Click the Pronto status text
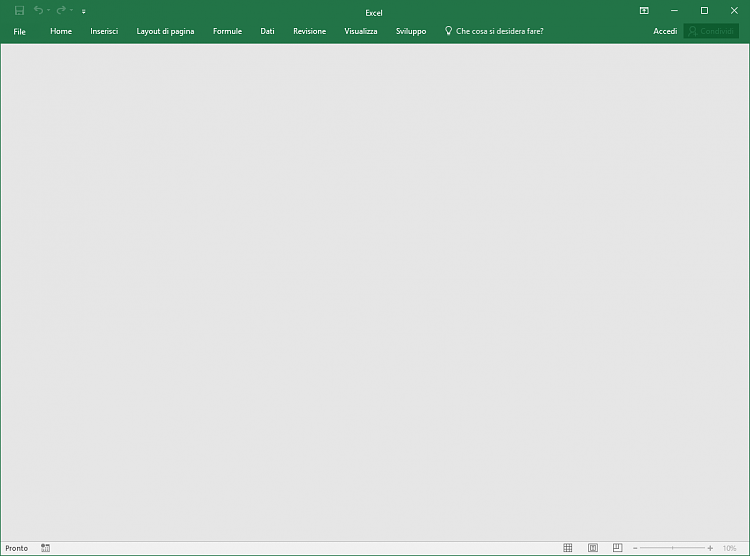 point(17,548)
